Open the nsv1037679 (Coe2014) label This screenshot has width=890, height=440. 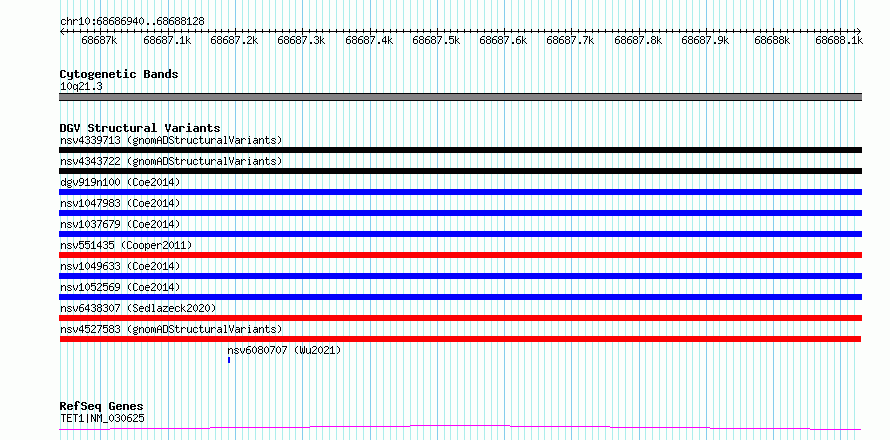[120, 224]
